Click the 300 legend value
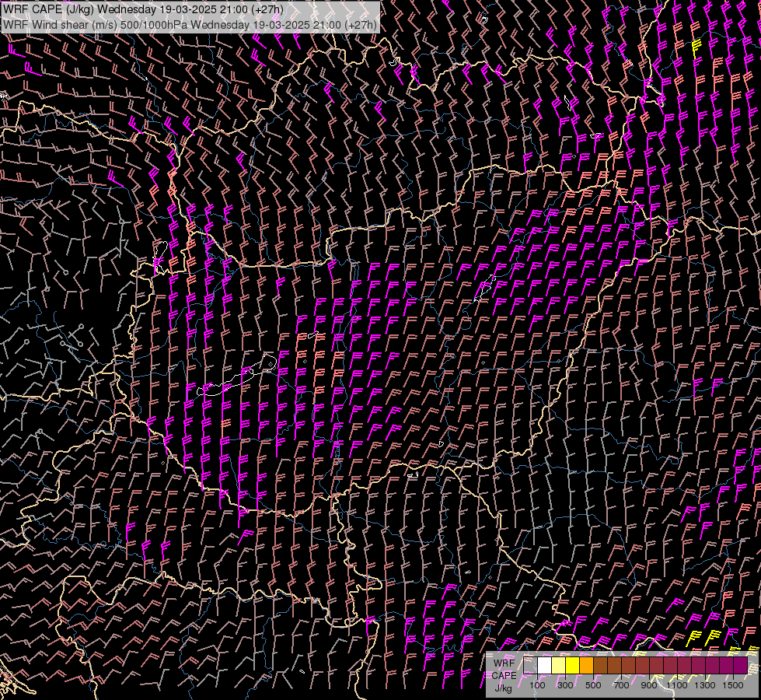The image size is (761, 700). click(x=565, y=685)
